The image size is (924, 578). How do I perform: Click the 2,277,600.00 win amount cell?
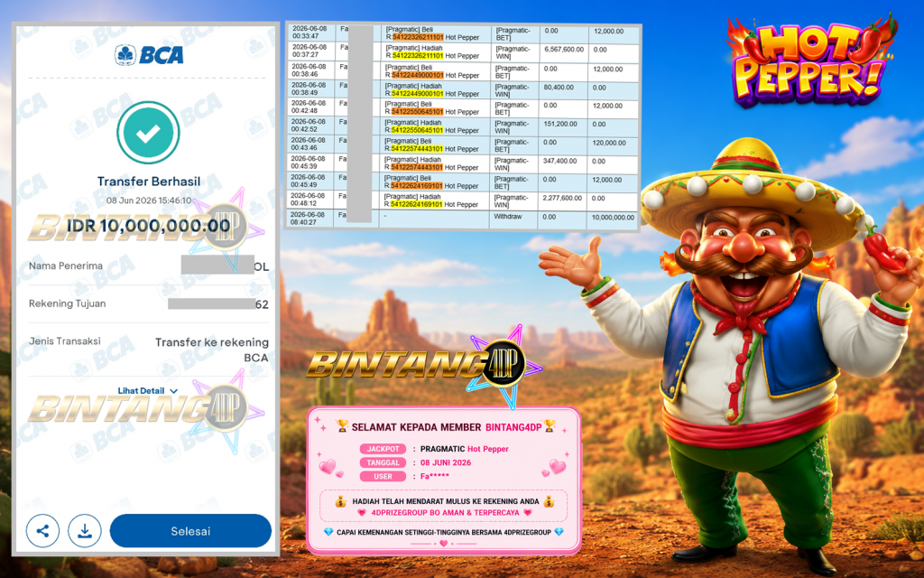pyautogui.click(x=564, y=201)
